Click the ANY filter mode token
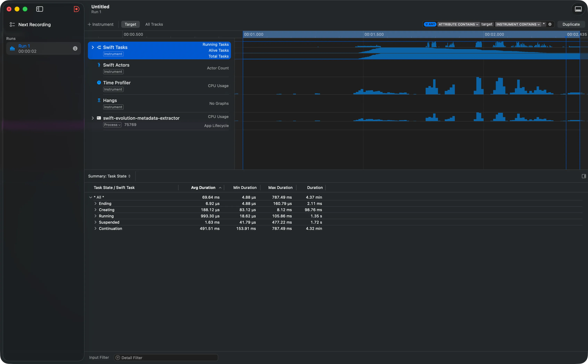Viewport: 588px width, 364px height. click(x=430, y=24)
